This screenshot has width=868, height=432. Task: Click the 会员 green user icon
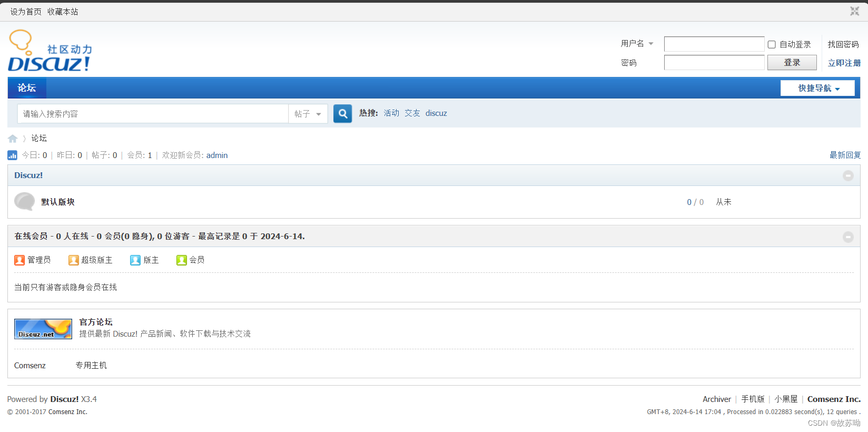(182, 260)
